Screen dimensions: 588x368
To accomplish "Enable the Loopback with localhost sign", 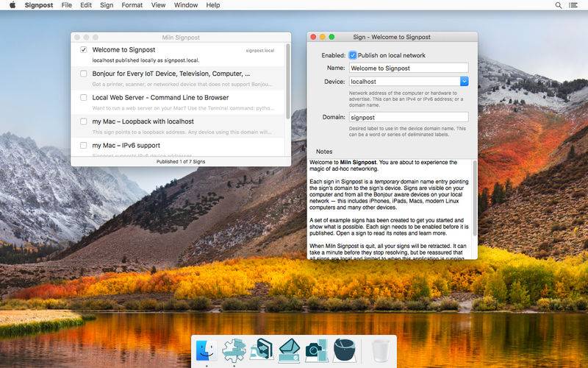I will tap(84, 121).
